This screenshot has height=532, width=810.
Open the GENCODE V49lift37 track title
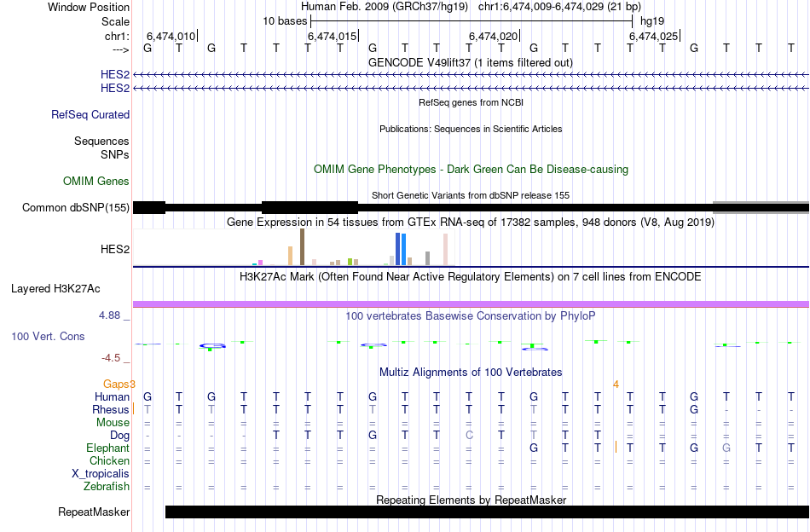471,62
